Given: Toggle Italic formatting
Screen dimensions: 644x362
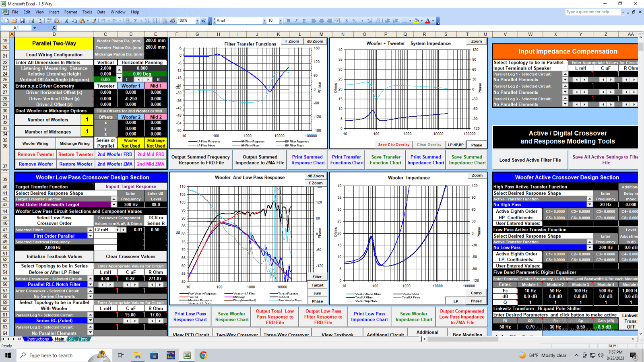Looking at the screenshot, I should (x=296, y=21).
